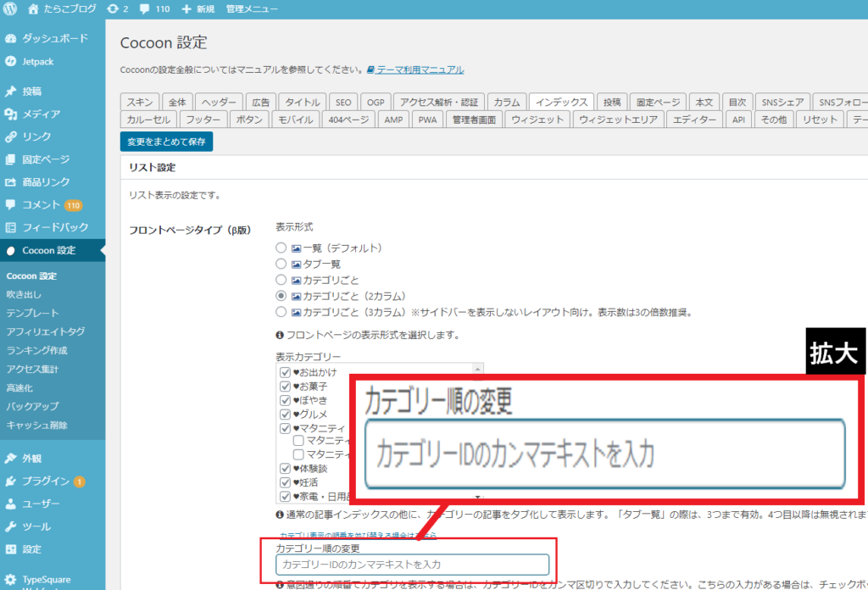Viewport: 868px width, 590px height.
Task: Open 管理メニュー in the admin bar
Action: pyautogui.click(x=252, y=8)
